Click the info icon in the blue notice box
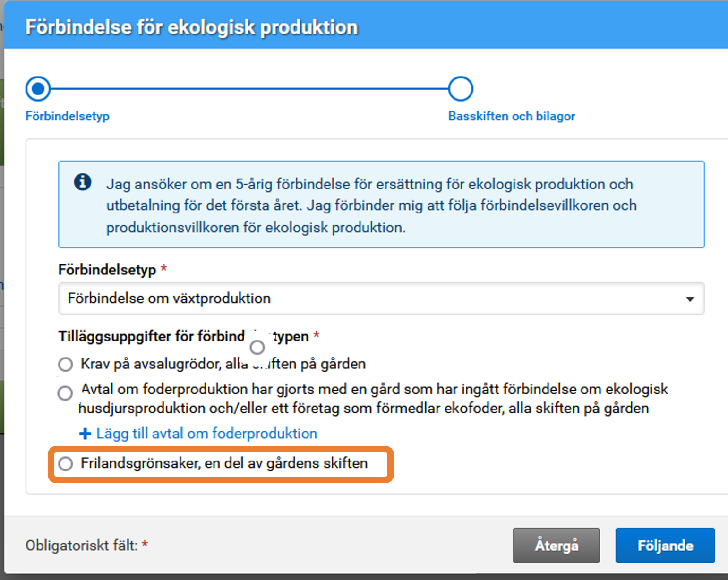This screenshot has width=728, height=580. click(83, 182)
